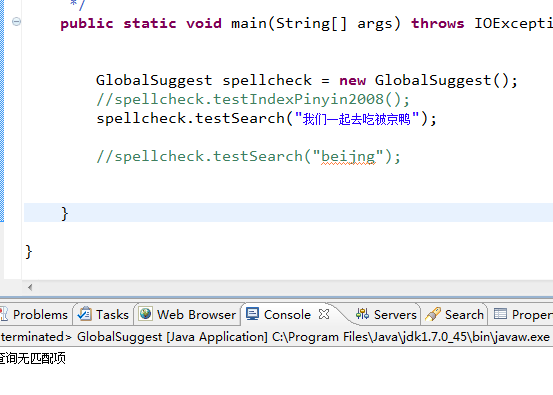Click the Tasks checklist icon
Screen dimensions: 553x395
85,314
